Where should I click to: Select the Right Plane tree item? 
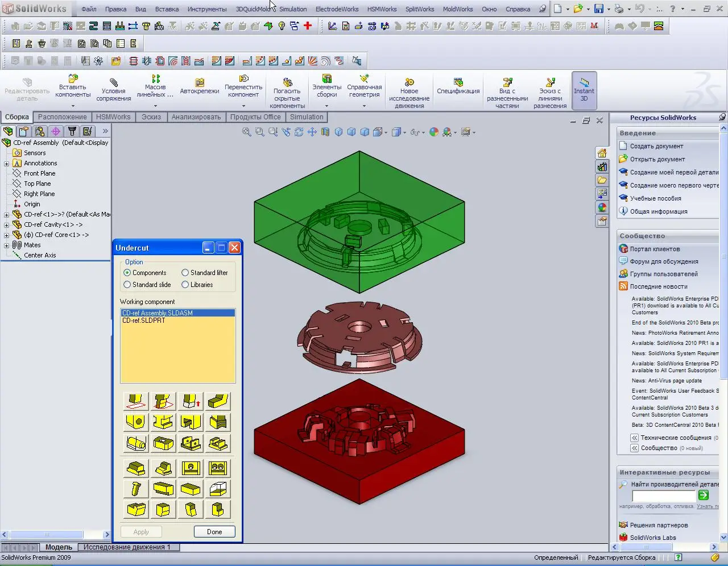39,194
